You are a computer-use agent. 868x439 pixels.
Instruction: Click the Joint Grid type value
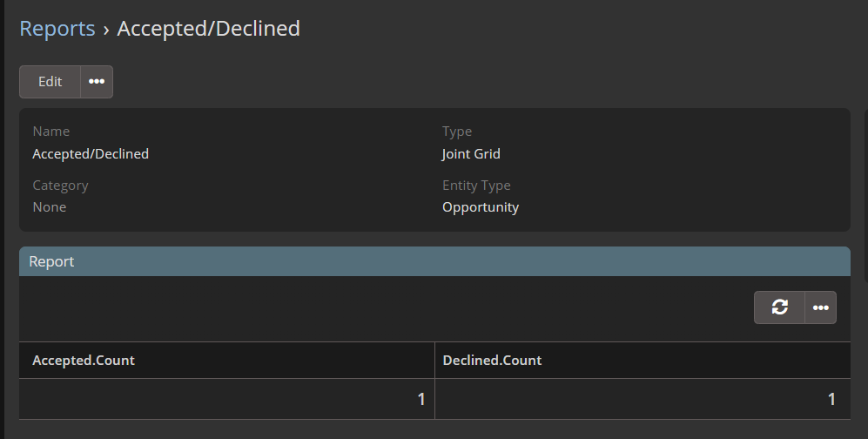(x=471, y=154)
